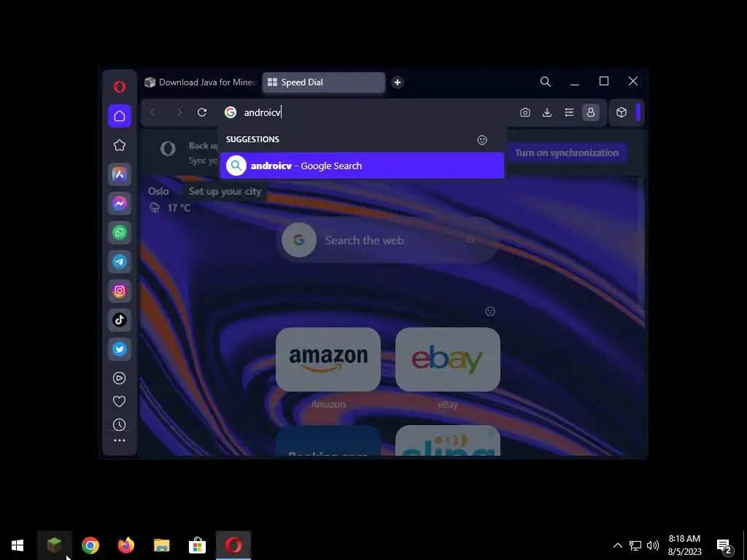This screenshot has width=747, height=560.
Task: Open the Windows Start menu
Action: click(18, 545)
